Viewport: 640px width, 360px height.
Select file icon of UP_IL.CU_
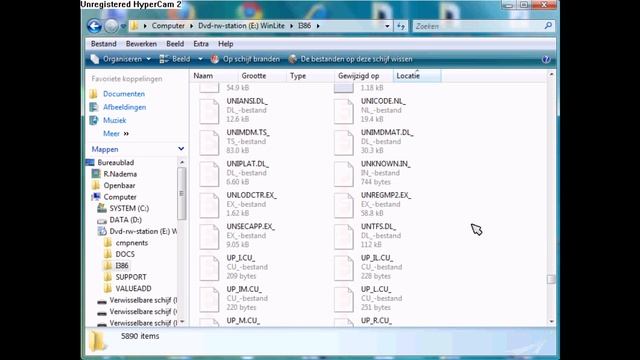(x=343, y=268)
